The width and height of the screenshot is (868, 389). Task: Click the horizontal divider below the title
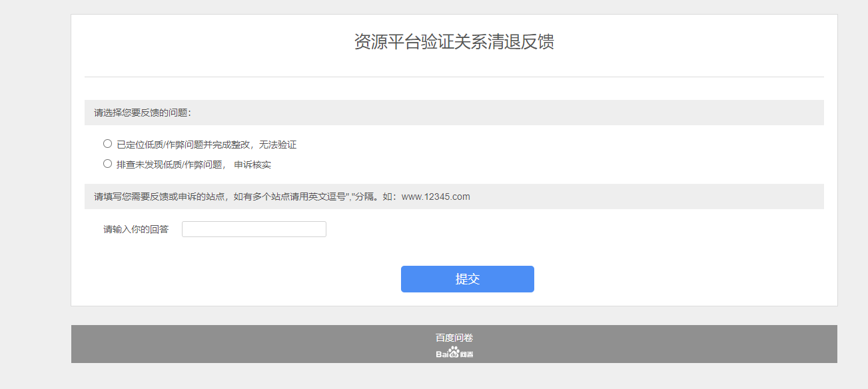tap(454, 77)
